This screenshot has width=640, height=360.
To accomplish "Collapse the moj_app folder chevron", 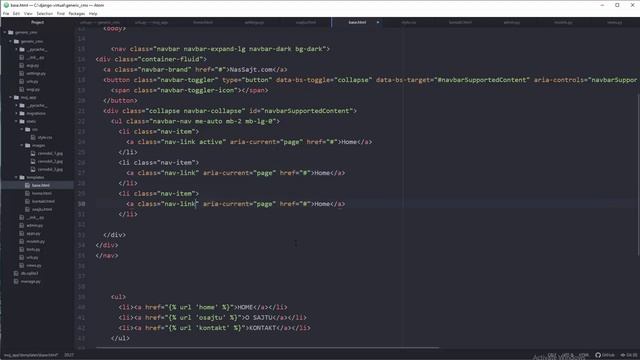I will tap(11, 98).
